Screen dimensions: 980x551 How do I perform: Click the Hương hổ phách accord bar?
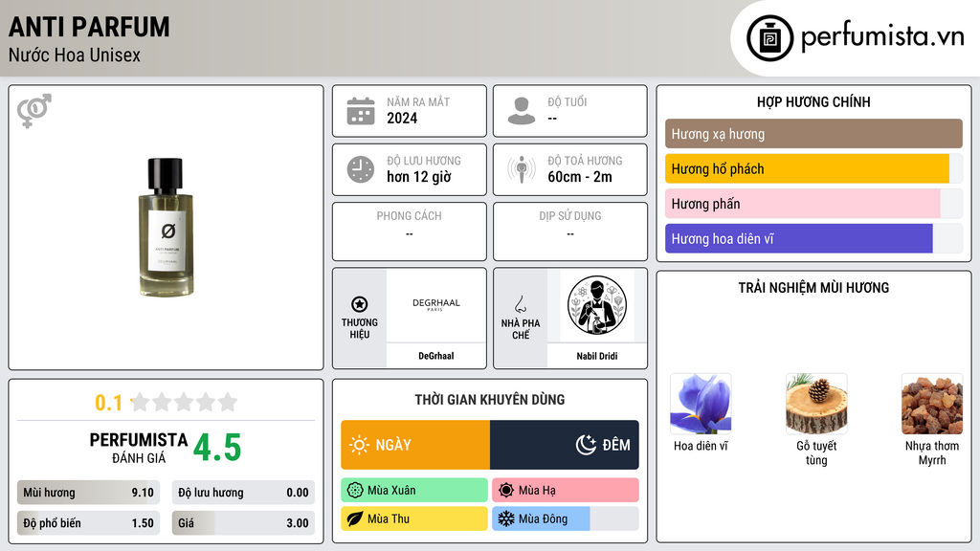coord(807,168)
